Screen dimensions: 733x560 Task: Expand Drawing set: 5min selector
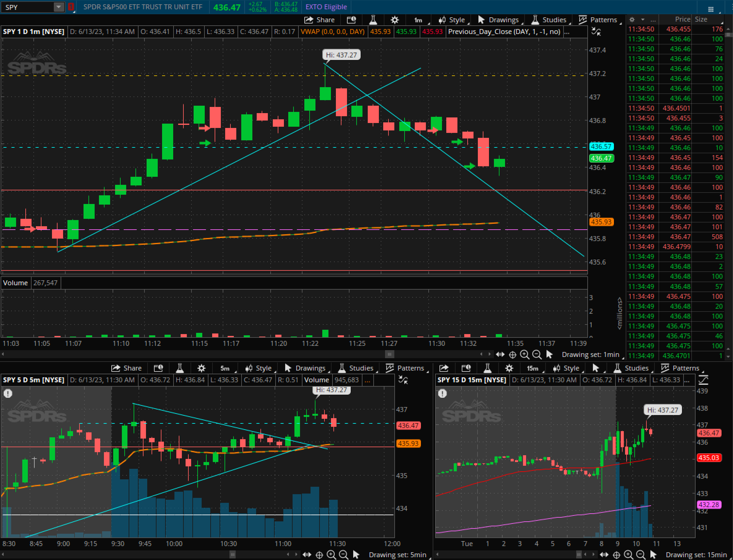pyautogui.click(x=397, y=555)
